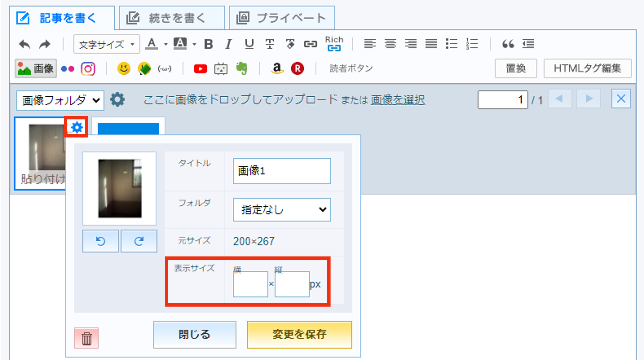Rotate the image clockwise

[x=139, y=241]
